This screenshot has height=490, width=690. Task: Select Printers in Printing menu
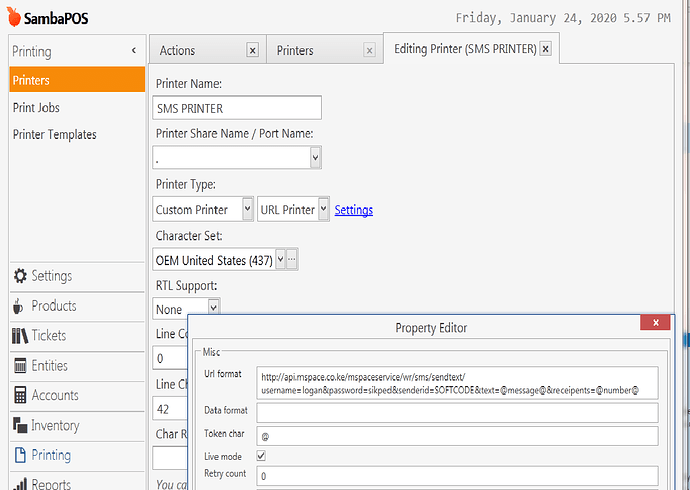coord(77,80)
